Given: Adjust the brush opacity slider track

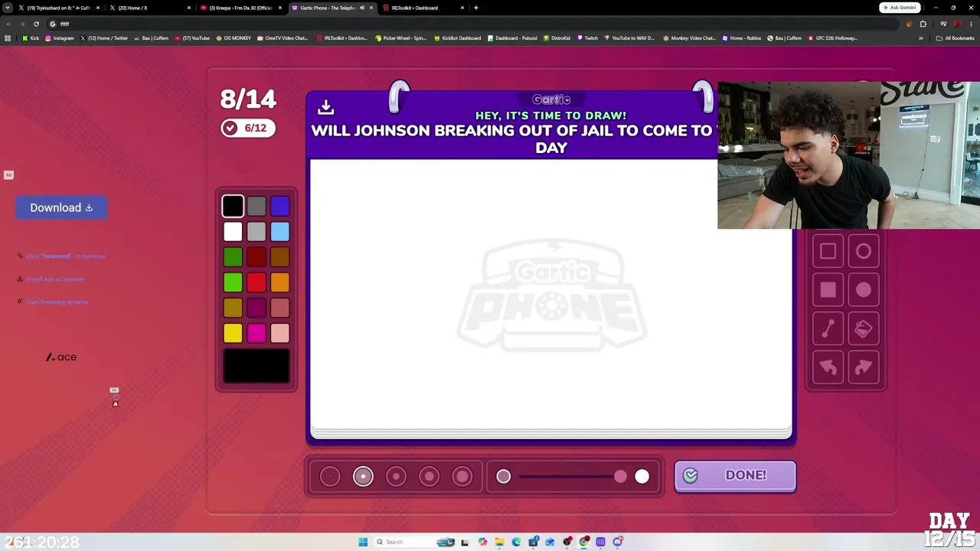Looking at the screenshot, I should pyautogui.click(x=573, y=477).
